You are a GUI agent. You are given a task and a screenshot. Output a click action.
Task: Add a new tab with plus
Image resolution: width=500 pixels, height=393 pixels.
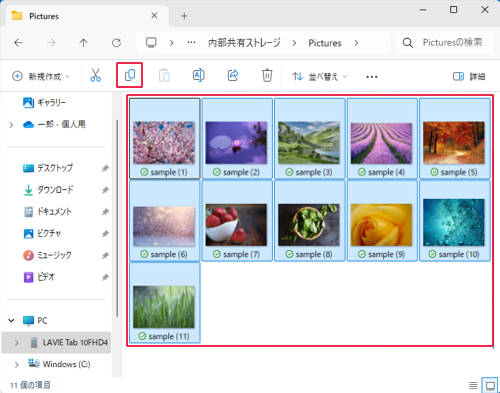184,16
